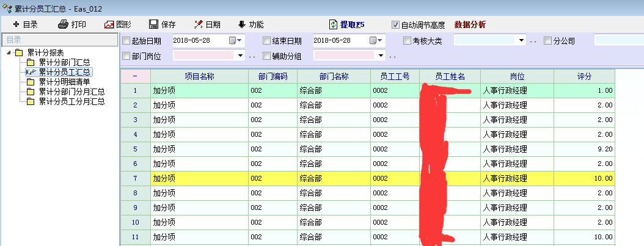The width and height of the screenshot is (644, 246).
Task: Click the pink 辅助分组 field
Action: point(345,56)
